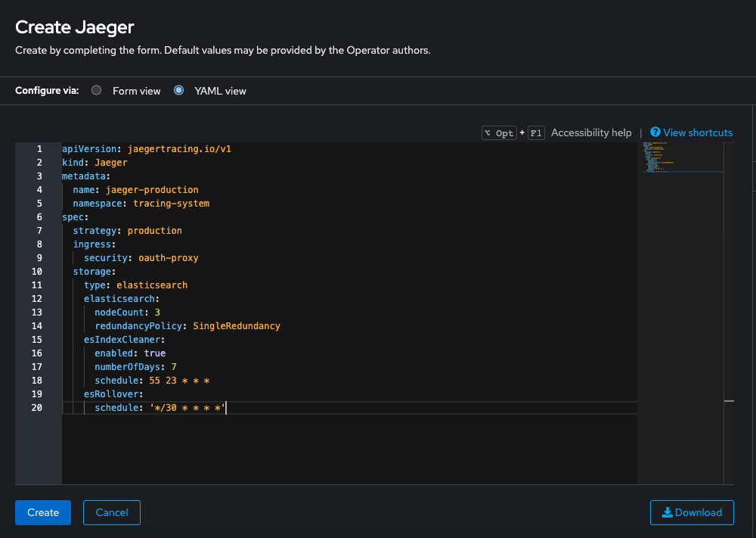Click the numberOfDays value 7
Viewport: 756px width, 538px height.
point(174,367)
